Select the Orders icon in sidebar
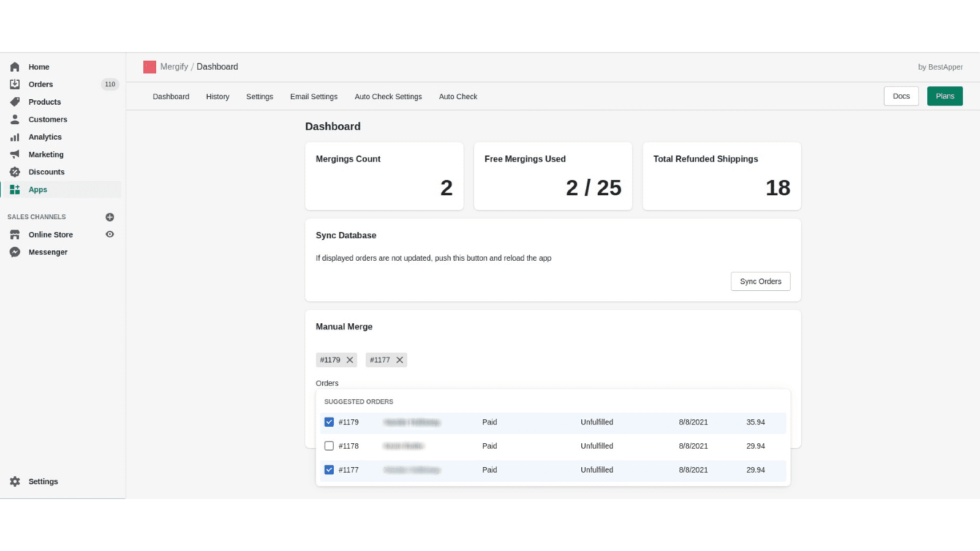 [x=15, y=84]
